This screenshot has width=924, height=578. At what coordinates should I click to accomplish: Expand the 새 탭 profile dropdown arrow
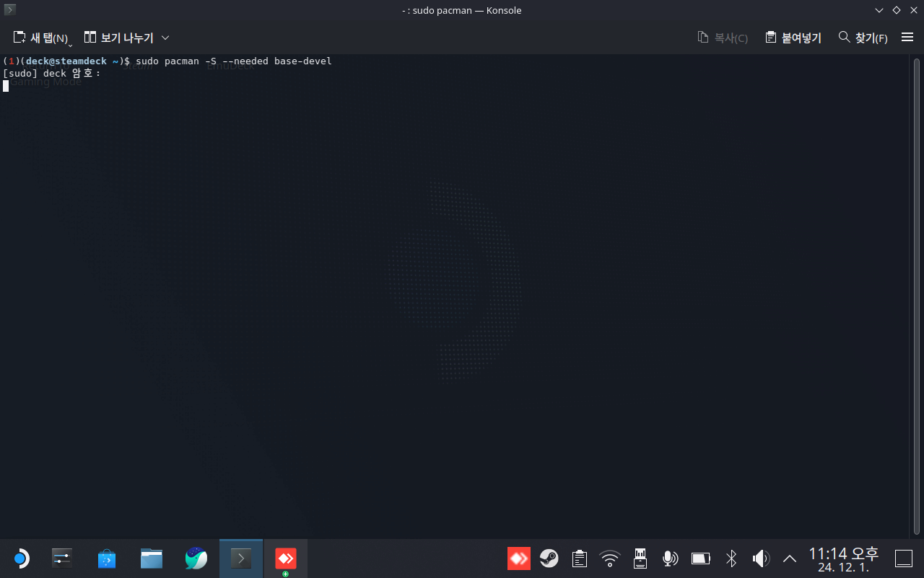pos(71,44)
